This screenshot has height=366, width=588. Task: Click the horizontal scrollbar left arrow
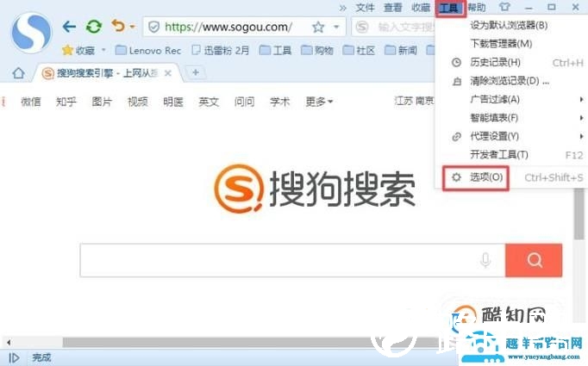pyautogui.click(x=9, y=342)
